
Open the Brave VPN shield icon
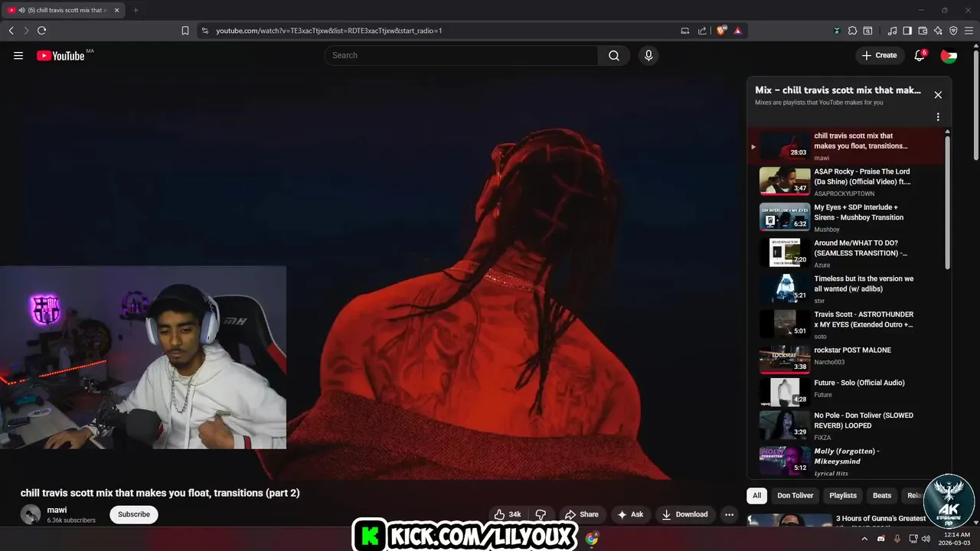pyautogui.click(x=953, y=31)
